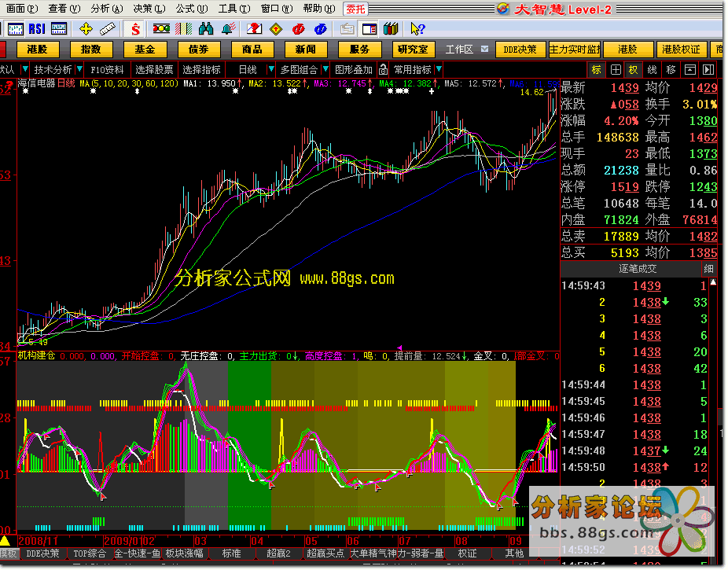Image resolution: width=728 pixels, height=570 pixels.
Task: Open the 分析(A) menu
Action: click(x=106, y=9)
